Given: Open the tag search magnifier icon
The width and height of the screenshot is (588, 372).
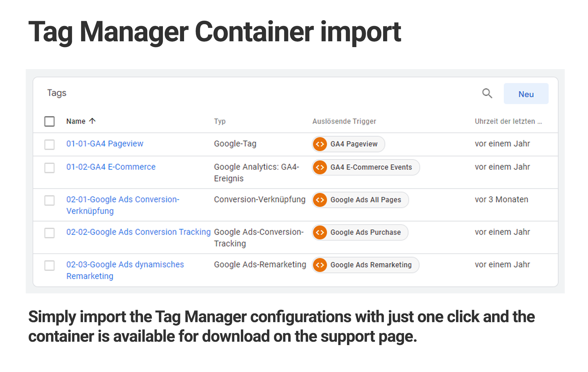Looking at the screenshot, I should [x=487, y=93].
